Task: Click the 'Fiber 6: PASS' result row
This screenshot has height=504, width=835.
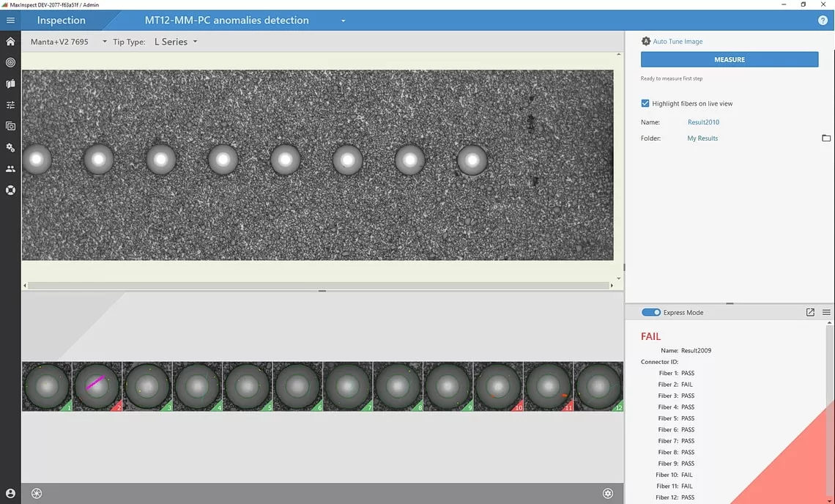Action: [676, 429]
